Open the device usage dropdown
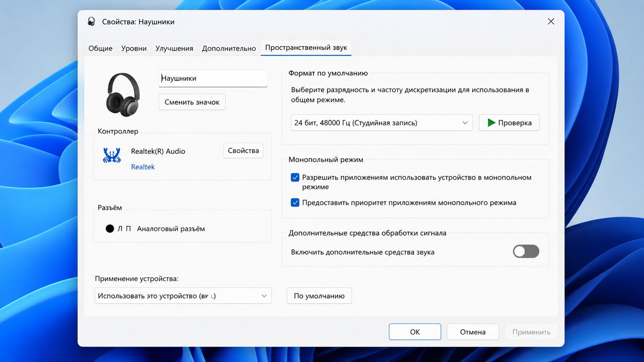This screenshot has width=644, height=362. [183, 296]
